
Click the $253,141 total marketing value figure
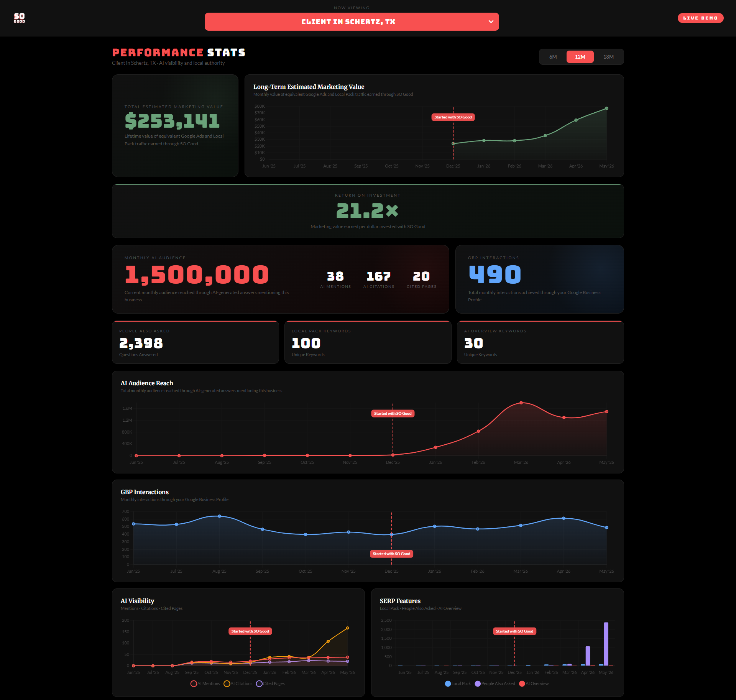(x=172, y=121)
